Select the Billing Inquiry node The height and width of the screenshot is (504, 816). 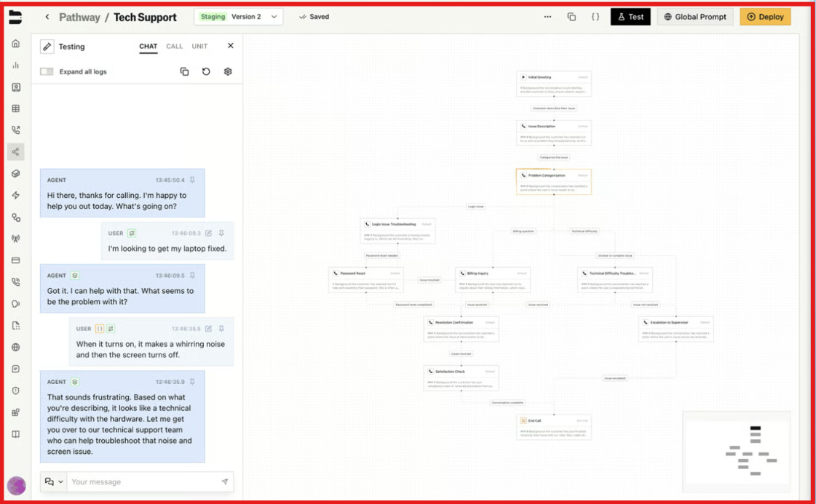493,280
